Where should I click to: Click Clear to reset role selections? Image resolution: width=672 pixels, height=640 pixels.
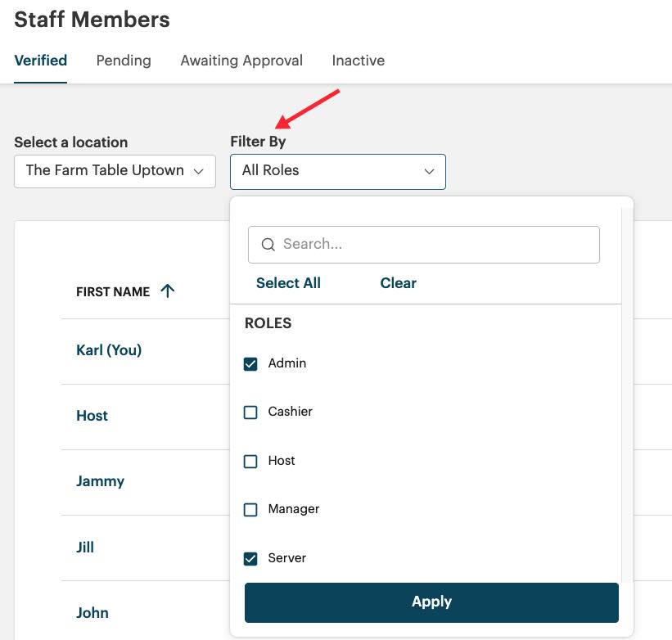(398, 283)
